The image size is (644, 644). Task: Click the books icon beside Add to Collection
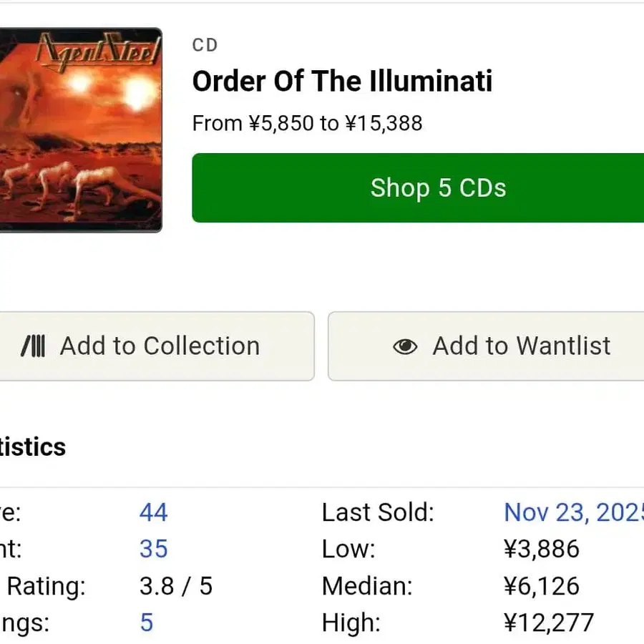[33, 346]
